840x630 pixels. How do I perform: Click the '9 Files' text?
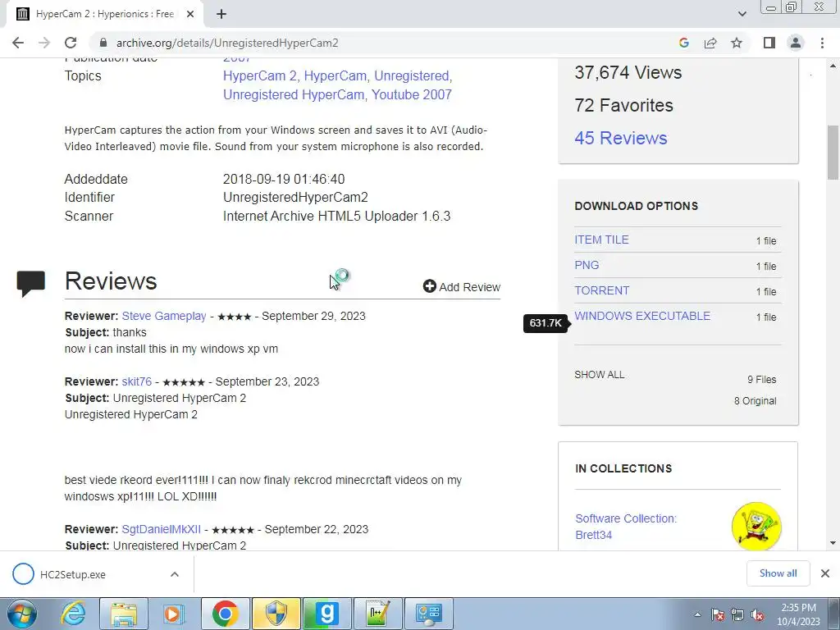point(762,379)
